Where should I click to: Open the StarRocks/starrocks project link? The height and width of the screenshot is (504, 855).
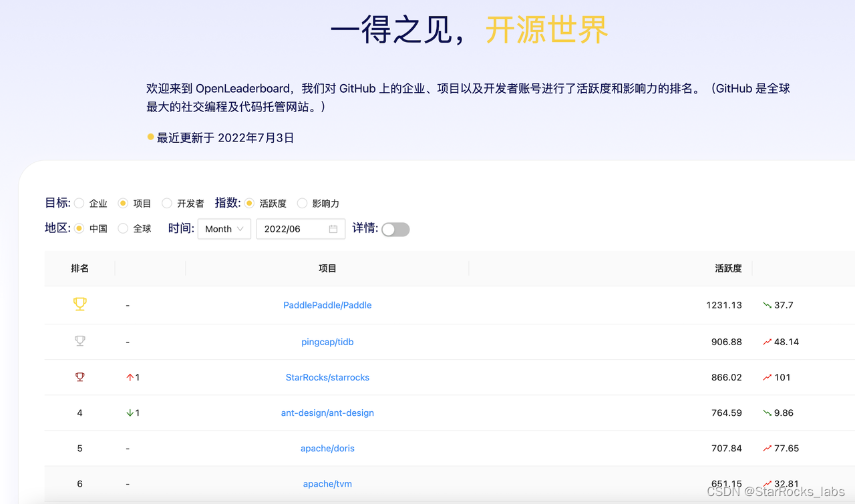327,377
